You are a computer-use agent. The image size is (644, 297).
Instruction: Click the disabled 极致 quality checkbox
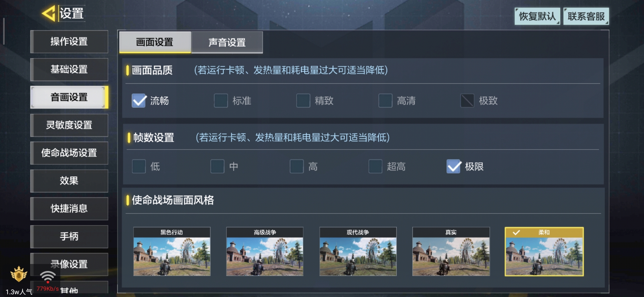pyautogui.click(x=467, y=101)
